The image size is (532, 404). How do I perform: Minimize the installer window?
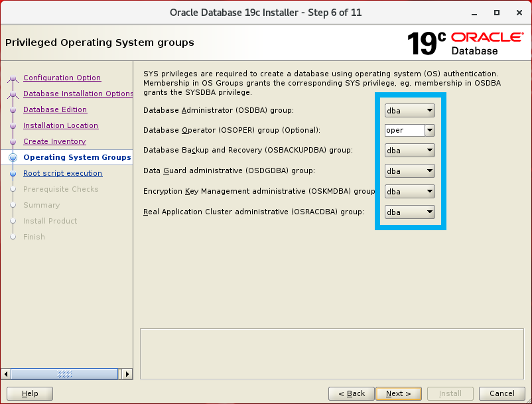tap(474, 13)
